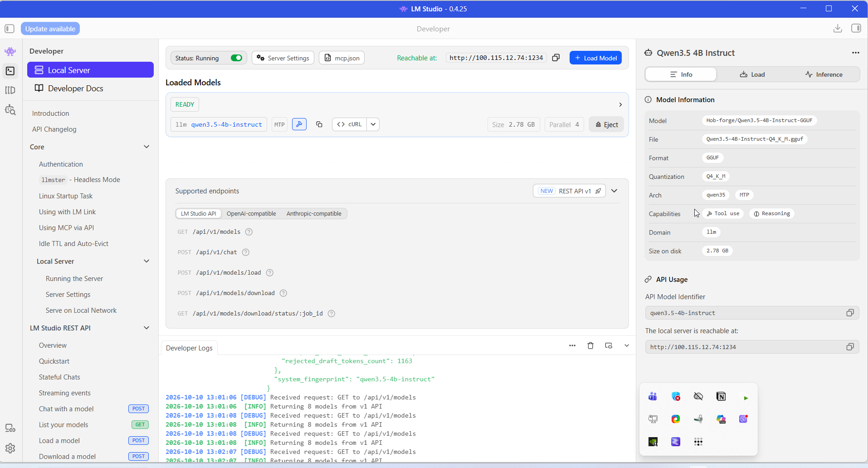Collapse the LM Studio REST API section
The image size is (868, 468).
[x=146, y=328]
